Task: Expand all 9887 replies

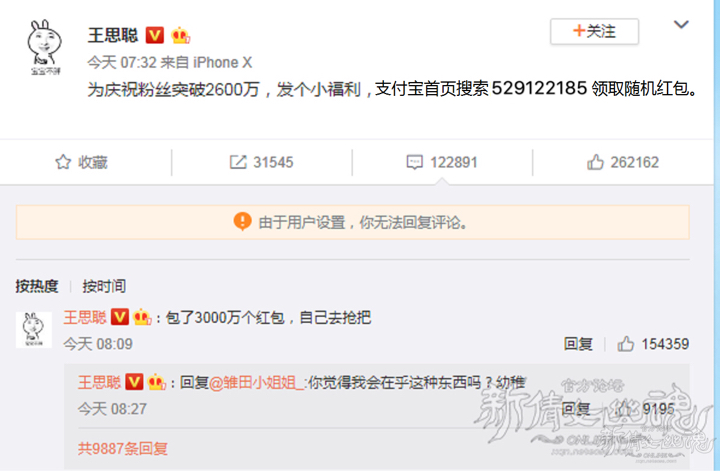Action: pos(123,448)
